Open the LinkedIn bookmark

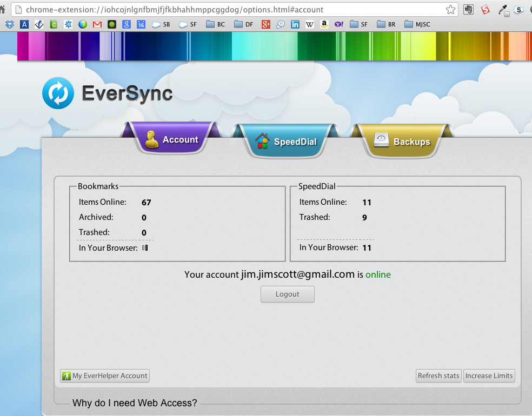tap(295, 24)
